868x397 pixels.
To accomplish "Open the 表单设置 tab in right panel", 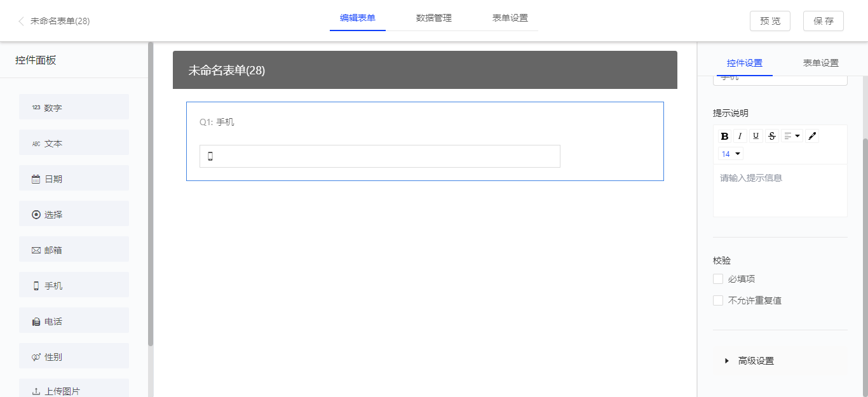I will (820, 63).
